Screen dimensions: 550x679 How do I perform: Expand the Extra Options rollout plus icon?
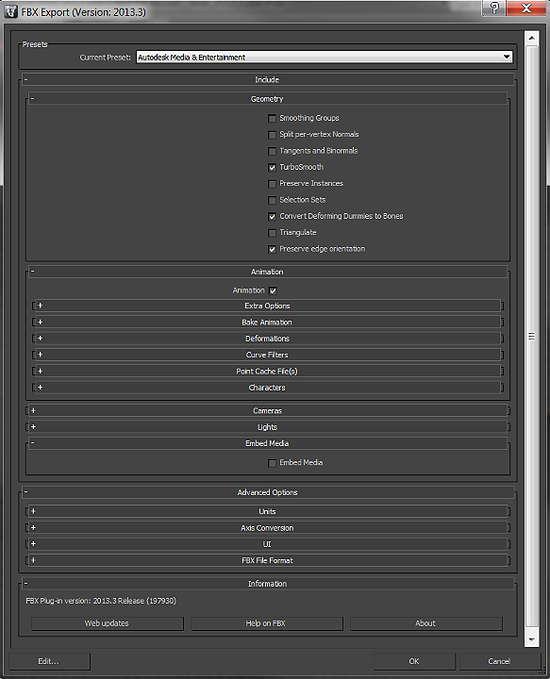40,306
